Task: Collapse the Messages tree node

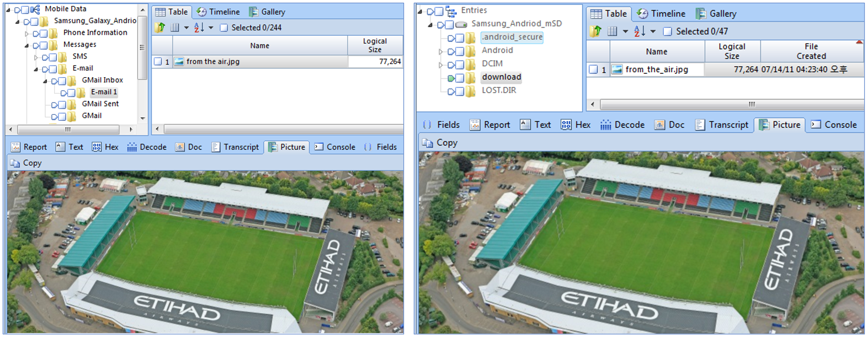Action: tap(27, 45)
